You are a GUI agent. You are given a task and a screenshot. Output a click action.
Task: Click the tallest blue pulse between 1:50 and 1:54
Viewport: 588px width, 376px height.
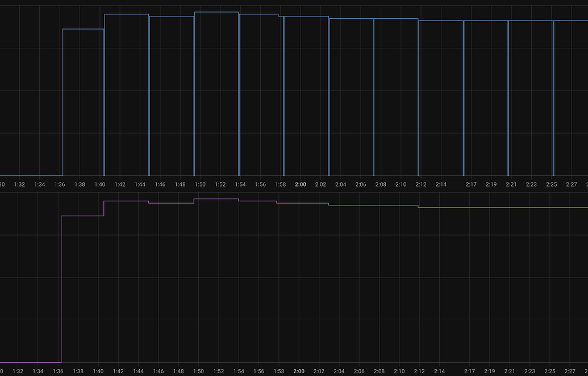216,11
